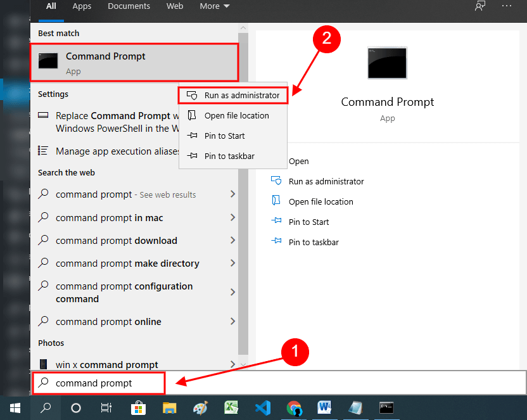Image resolution: width=527 pixels, height=420 pixels.
Task: Click shield icon in context menu Run as administrator
Action: pos(192,96)
